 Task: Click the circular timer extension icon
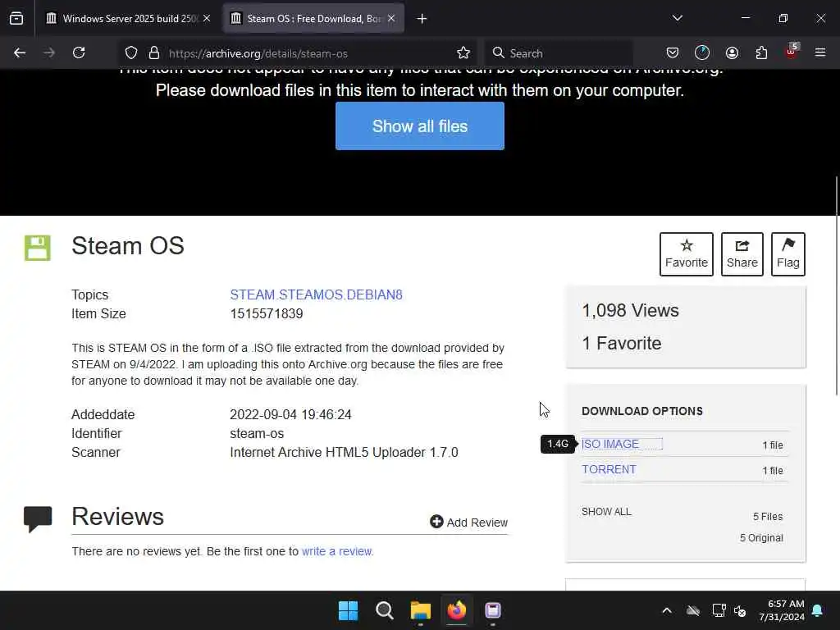702,53
